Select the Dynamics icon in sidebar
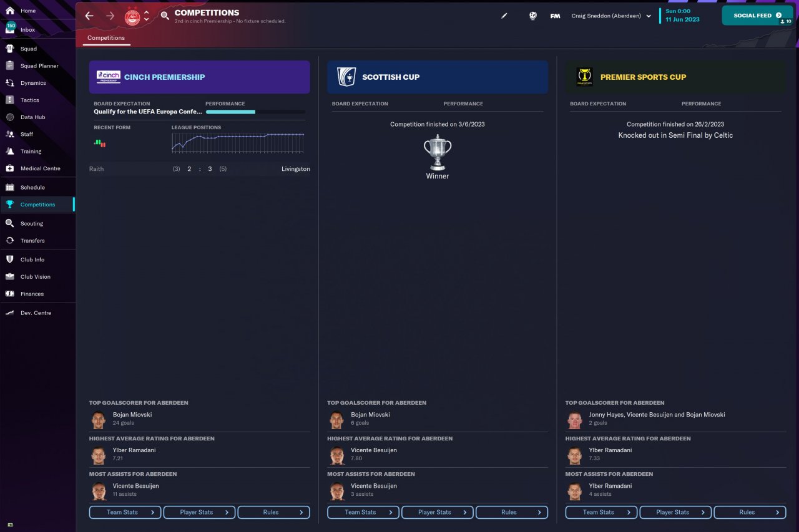Viewport: 799px width, 532px height. coord(10,83)
